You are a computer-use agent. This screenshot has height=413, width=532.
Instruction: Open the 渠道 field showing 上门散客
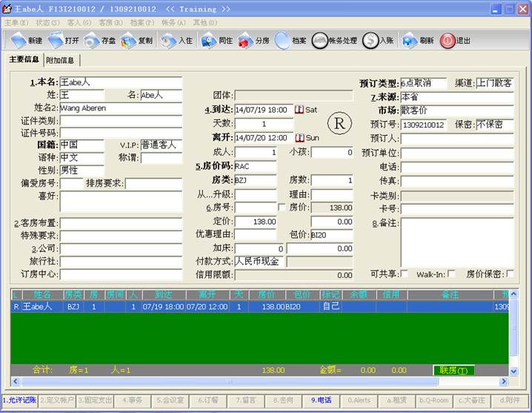(495, 83)
